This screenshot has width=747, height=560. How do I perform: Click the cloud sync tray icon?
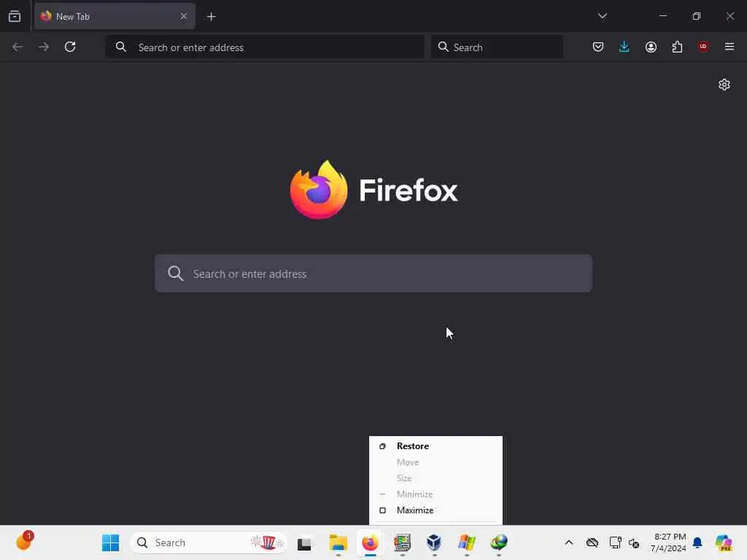(592, 542)
